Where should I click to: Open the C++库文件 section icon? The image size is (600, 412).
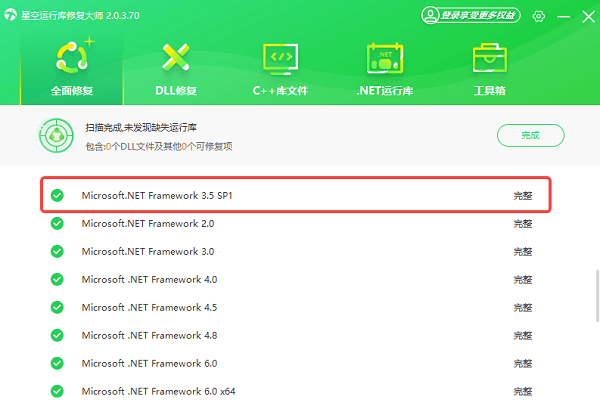(280, 58)
